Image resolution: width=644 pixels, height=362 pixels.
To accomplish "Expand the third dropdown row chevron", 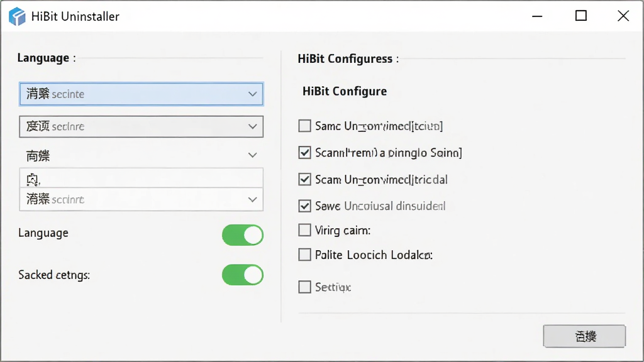I will [253, 155].
